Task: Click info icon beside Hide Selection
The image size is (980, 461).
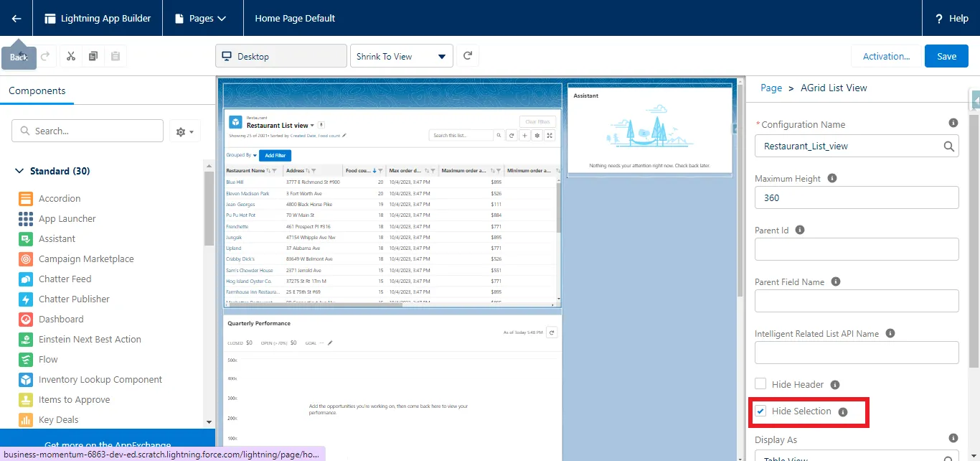Action: pos(843,412)
